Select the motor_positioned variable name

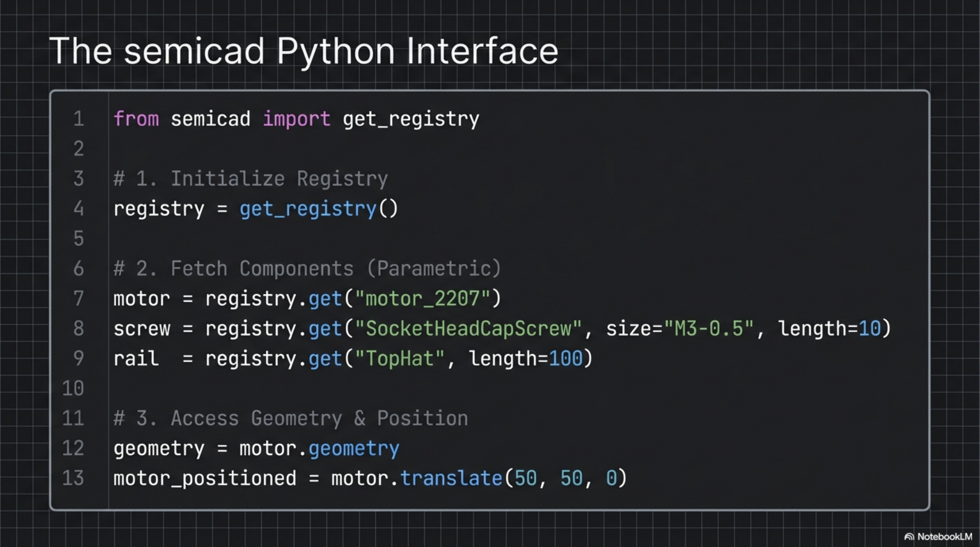pyautogui.click(x=204, y=478)
